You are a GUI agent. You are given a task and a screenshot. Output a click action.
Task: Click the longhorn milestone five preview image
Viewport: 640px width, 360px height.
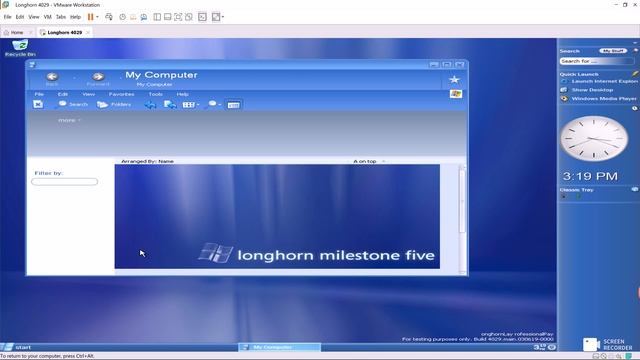pos(277,216)
